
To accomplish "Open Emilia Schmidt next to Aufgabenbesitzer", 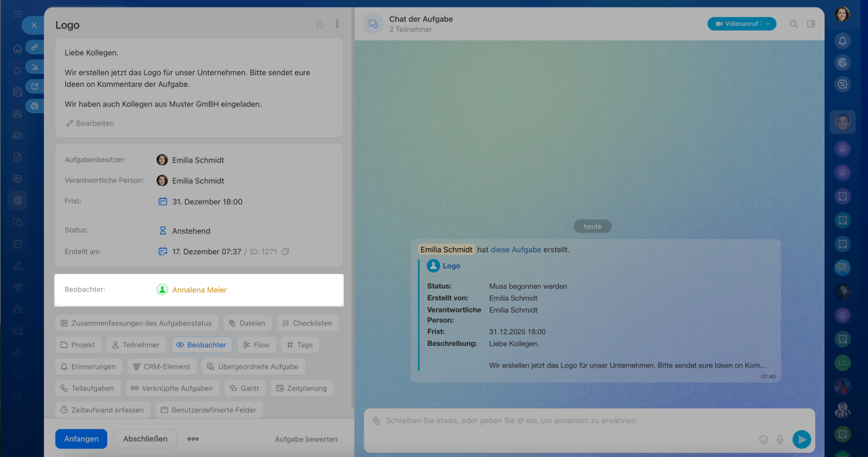I will (198, 160).
